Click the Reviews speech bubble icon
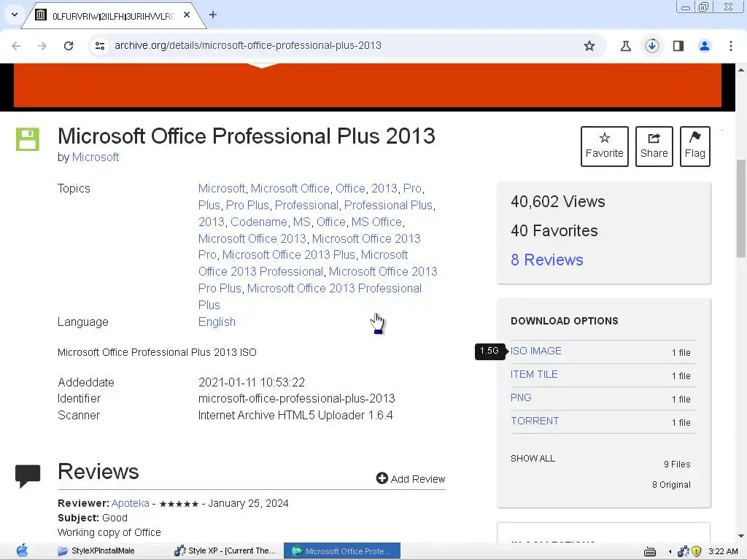Image resolution: width=747 pixels, height=560 pixels. 28,475
